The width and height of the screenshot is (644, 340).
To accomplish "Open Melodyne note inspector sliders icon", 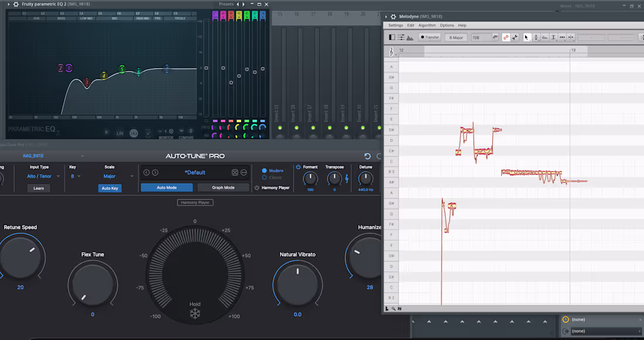I will click(x=401, y=38).
